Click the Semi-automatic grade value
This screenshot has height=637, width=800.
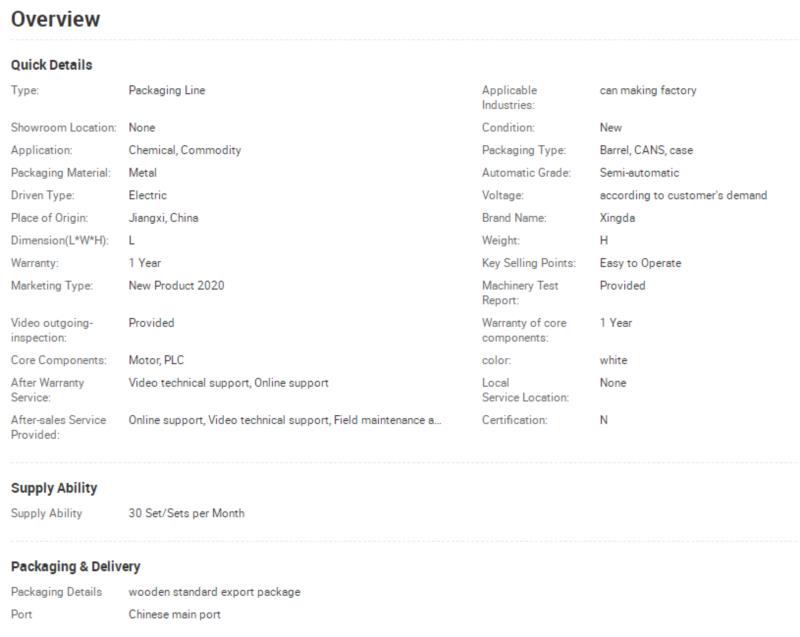tap(639, 173)
